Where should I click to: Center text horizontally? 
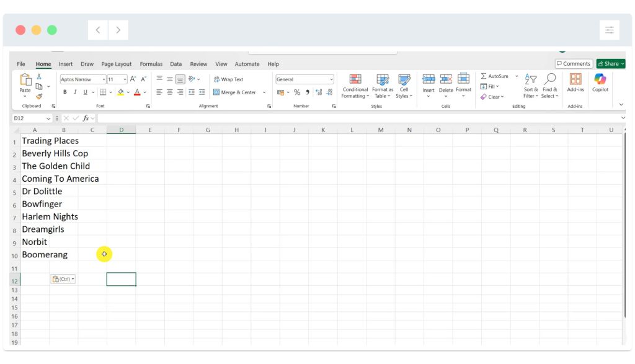[170, 92]
